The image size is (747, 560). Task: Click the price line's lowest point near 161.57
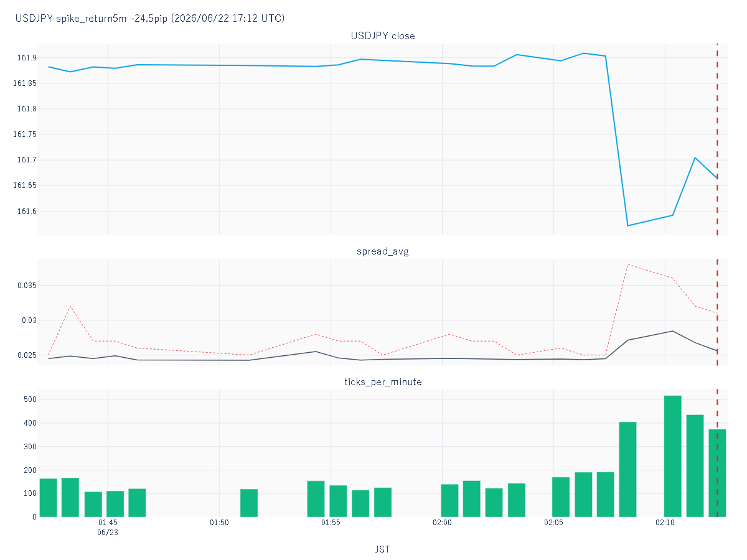628,225
